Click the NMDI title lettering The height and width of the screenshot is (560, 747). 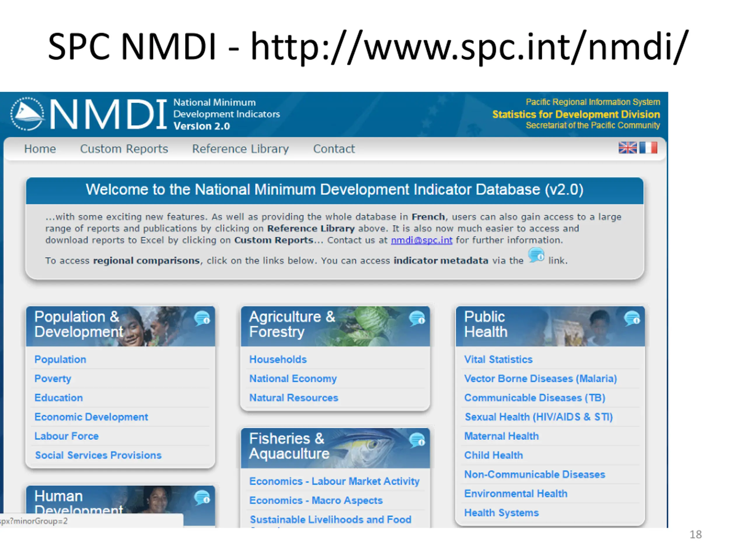[x=108, y=115]
